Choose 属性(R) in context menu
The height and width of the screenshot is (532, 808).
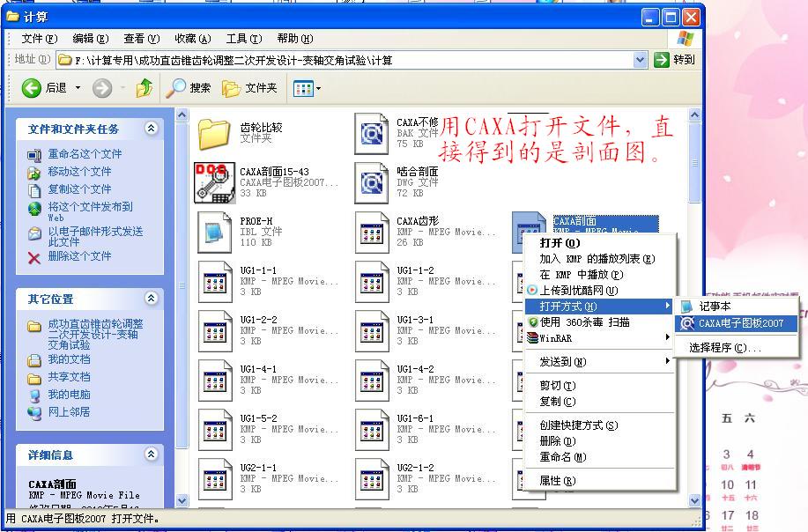point(599,481)
